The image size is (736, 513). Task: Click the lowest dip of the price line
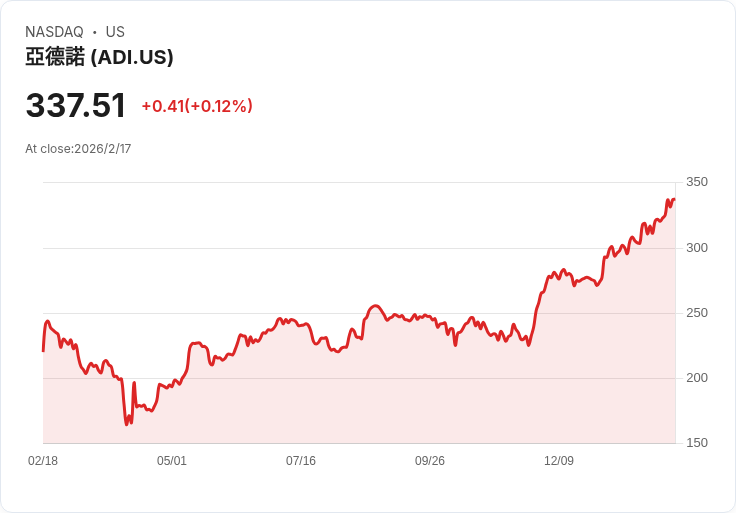point(127,424)
